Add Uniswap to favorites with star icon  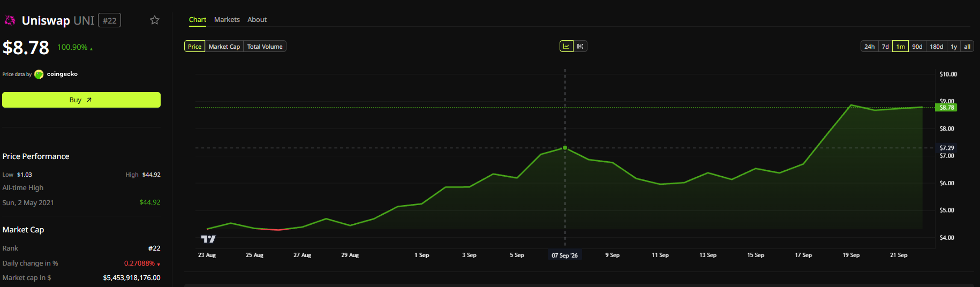tap(155, 20)
